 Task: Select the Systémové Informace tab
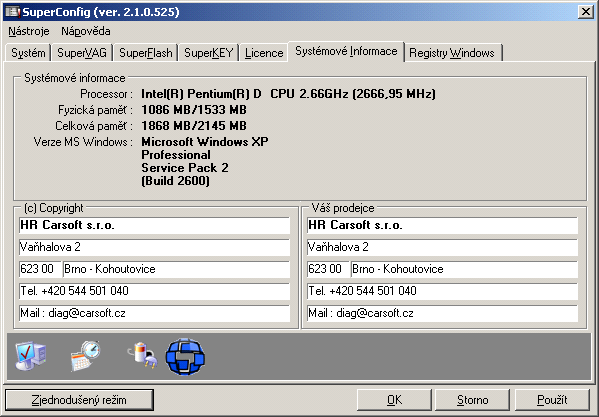(x=346, y=51)
